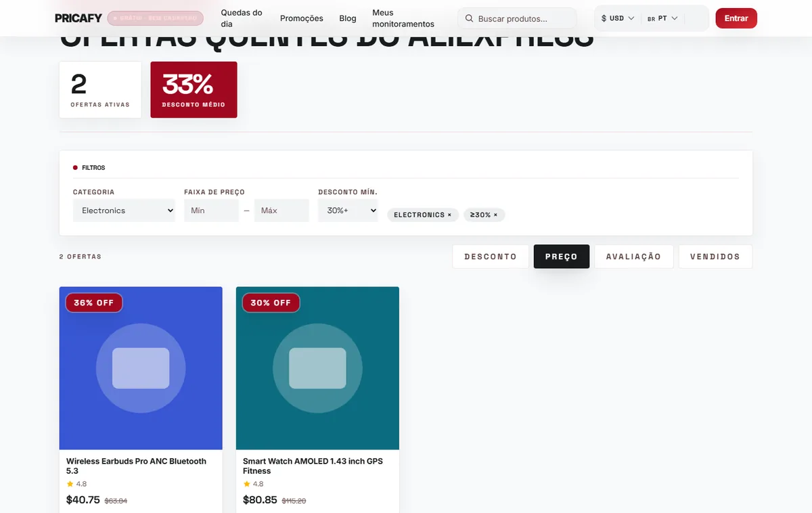Open Meus monitoramentos
This screenshot has height=513, width=812.
click(x=403, y=18)
